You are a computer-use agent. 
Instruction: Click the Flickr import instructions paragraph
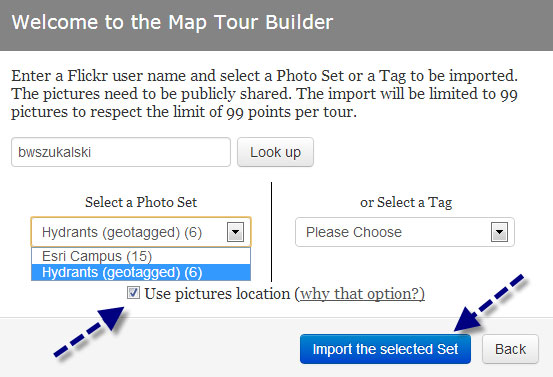click(265, 94)
